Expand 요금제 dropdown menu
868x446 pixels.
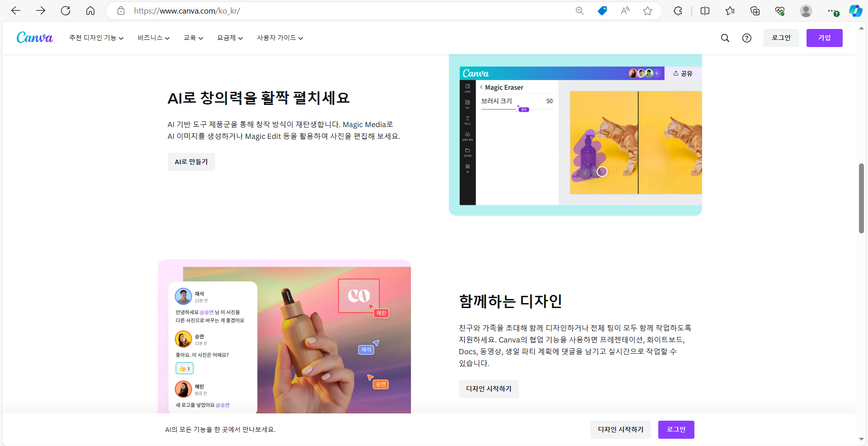point(230,38)
